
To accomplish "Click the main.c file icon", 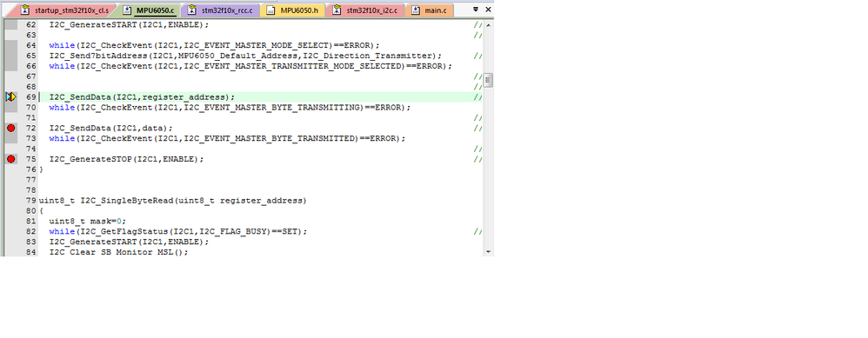I will [x=416, y=10].
